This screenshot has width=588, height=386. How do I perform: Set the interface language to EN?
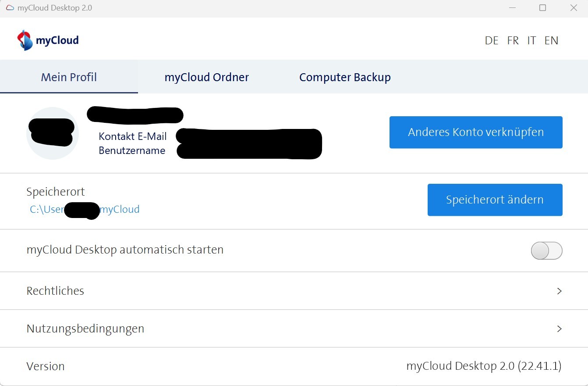[551, 41]
